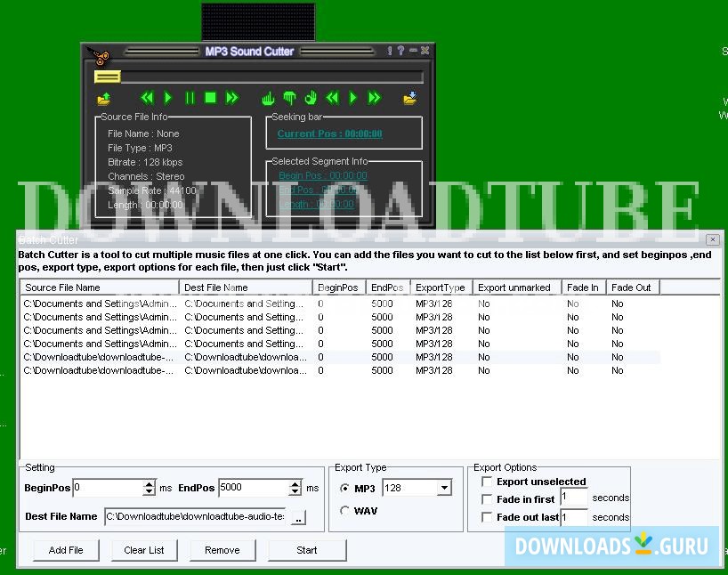Select the MP3 export type
The image size is (728, 575).
(345, 487)
